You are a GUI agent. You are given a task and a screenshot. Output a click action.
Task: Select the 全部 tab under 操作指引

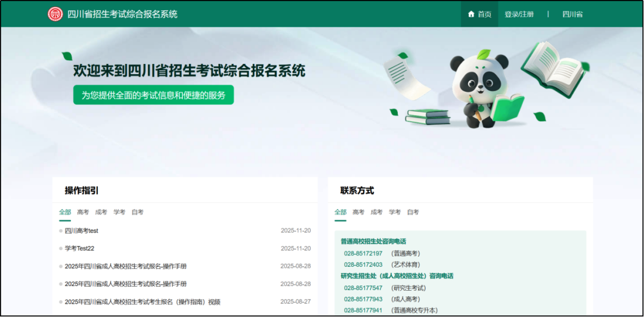tap(65, 212)
